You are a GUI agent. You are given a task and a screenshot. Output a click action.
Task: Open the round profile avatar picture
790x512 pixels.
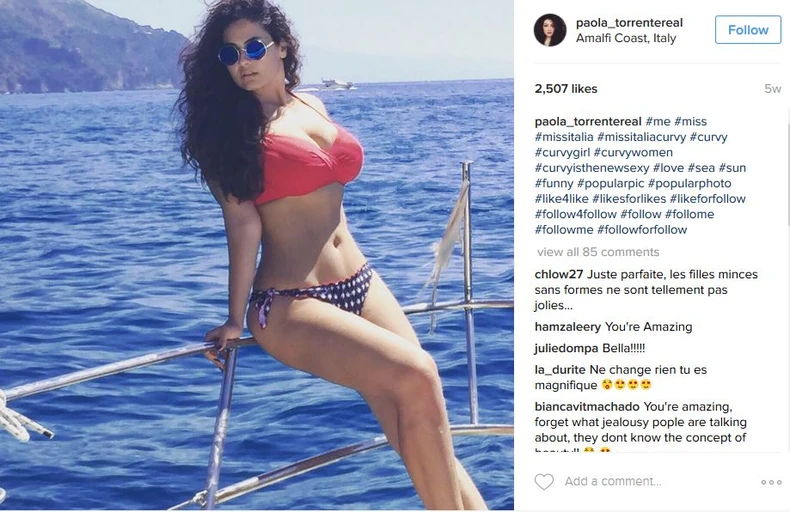click(x=550, y=30)
